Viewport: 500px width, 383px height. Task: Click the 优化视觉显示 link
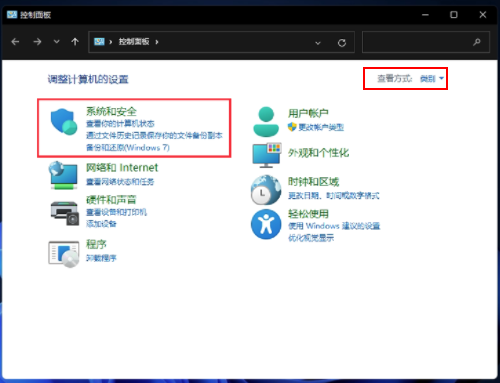point(311,238)
